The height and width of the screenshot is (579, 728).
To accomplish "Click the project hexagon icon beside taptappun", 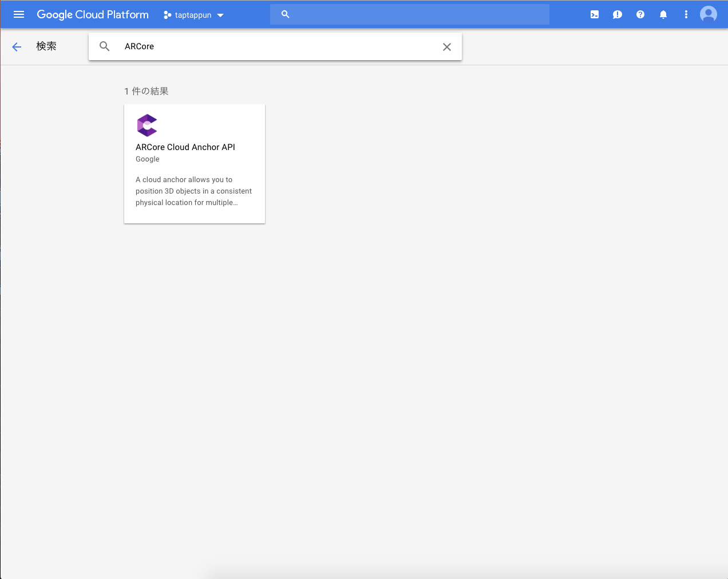I will pyautogui.click(x=167, y=15).
